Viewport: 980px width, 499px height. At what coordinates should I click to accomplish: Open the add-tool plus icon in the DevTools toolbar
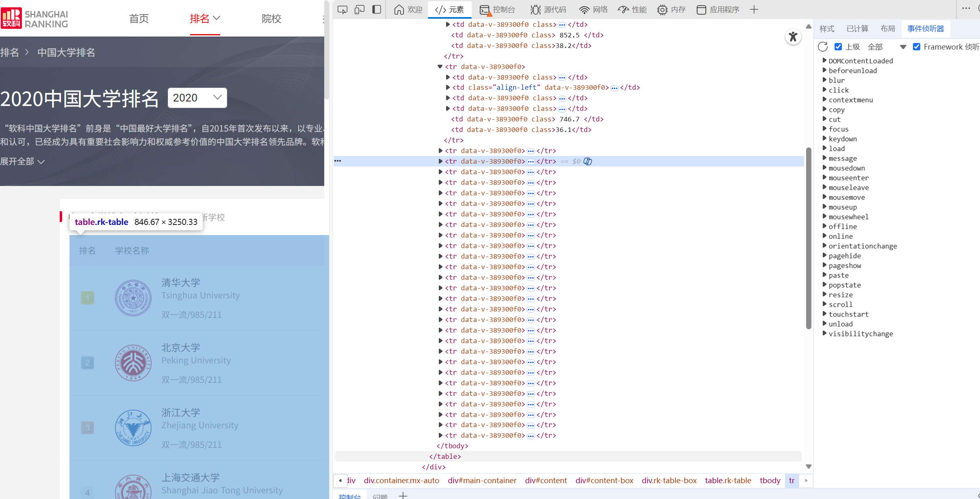(x=754, y=10)
